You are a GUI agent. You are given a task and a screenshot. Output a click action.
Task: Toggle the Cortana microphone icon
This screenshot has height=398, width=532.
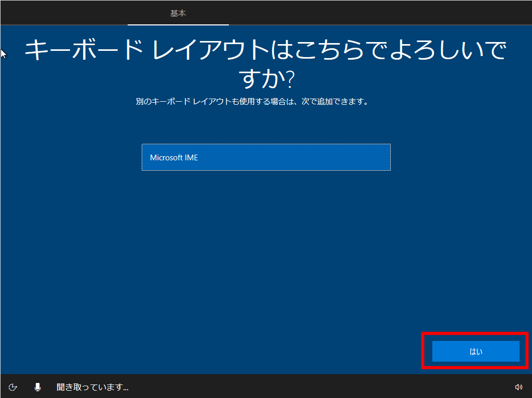click(x=38, y=387)
